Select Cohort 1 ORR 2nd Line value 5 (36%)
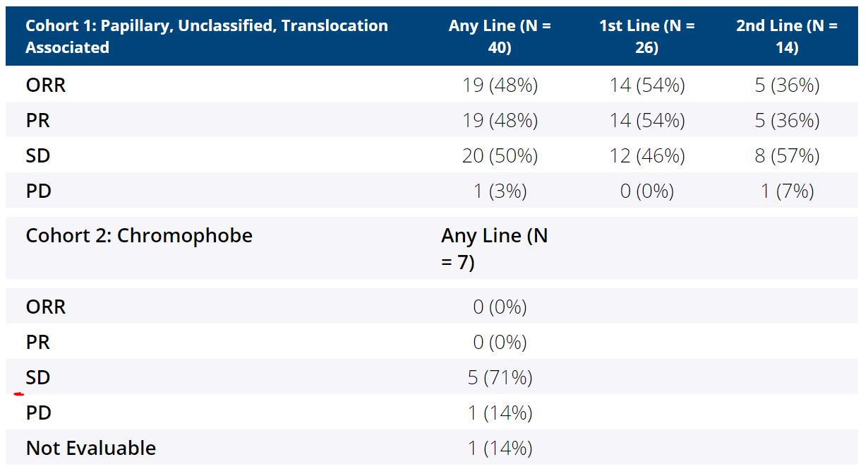 coord(787,85)
